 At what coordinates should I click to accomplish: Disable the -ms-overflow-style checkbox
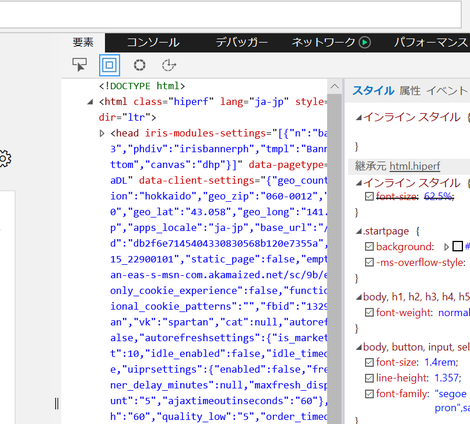pos(369,262)
